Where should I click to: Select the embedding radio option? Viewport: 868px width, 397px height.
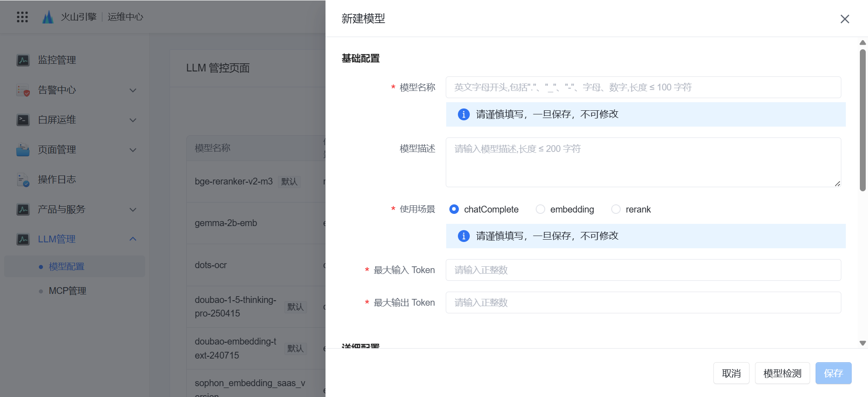pyautogui.click(x=540, y=209)
